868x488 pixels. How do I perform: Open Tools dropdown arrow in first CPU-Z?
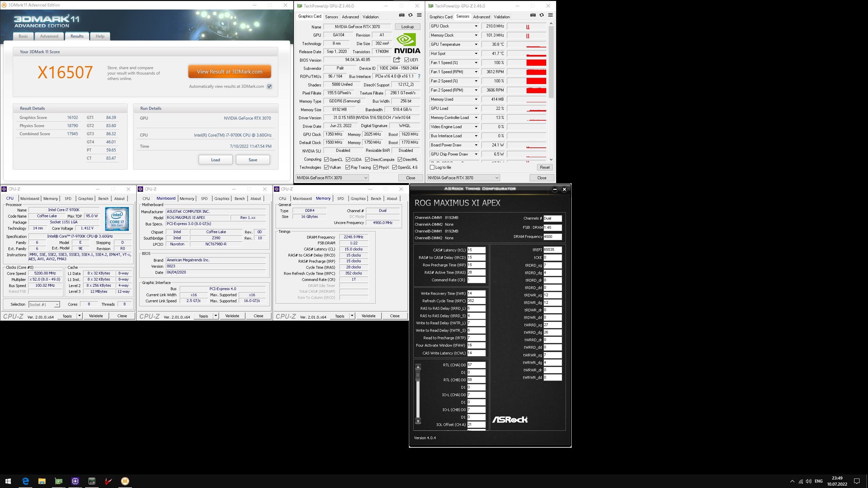click(x=79, y=316)
